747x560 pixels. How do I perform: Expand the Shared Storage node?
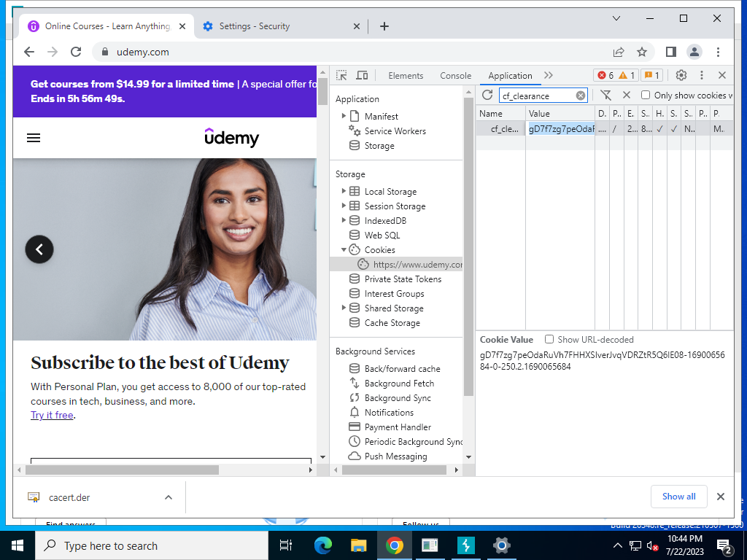(x=344, y=308)
